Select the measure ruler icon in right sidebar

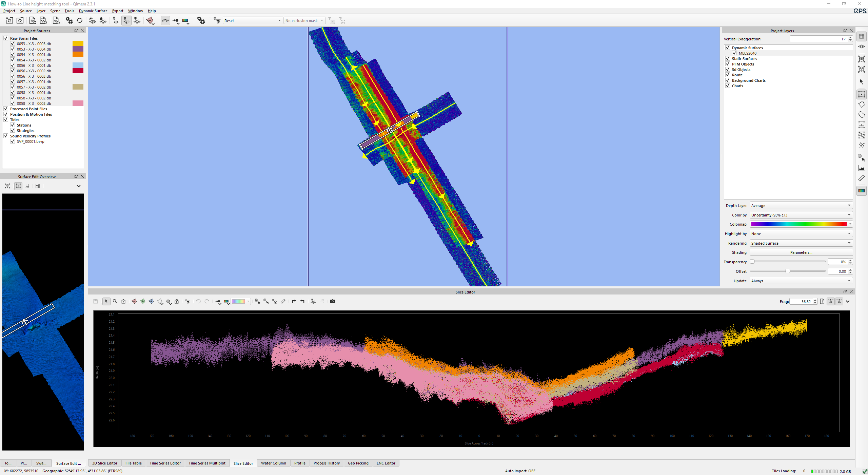click(x=861, y=178)
